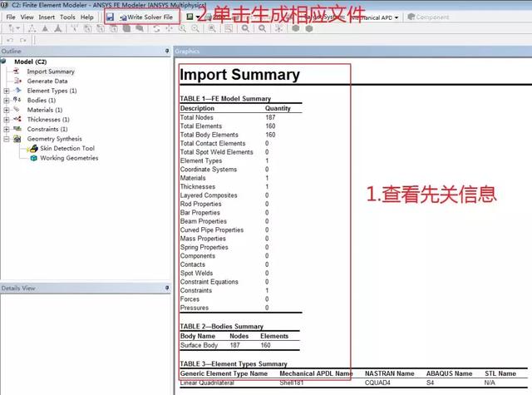Click 'Coordinate Systems' row label
This screenshot has height=395, width=532.
pos(209,170)
